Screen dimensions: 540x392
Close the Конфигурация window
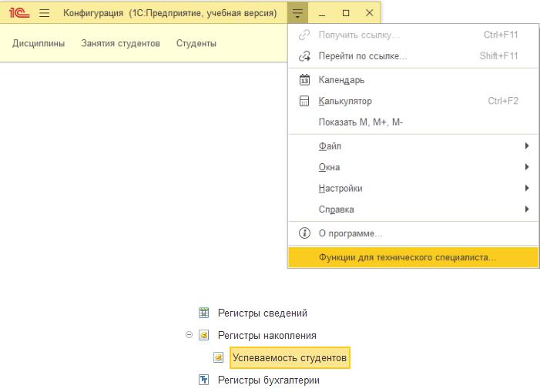370,13
